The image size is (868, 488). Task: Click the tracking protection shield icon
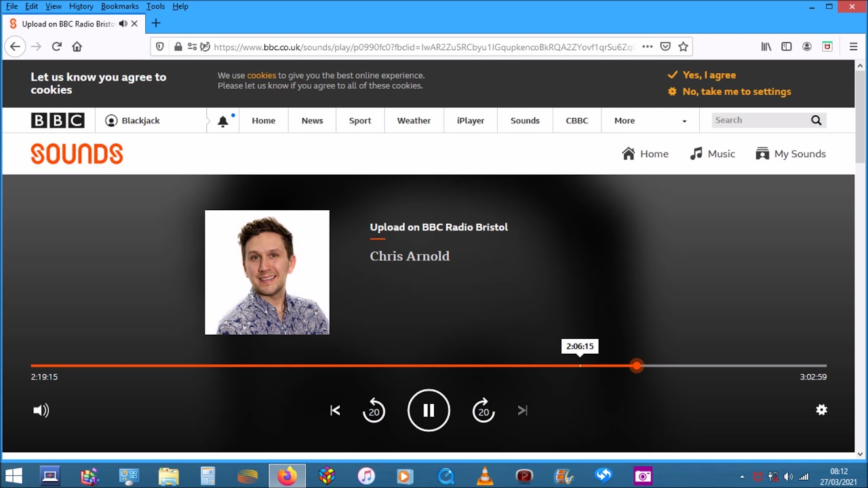coord(160,47)
